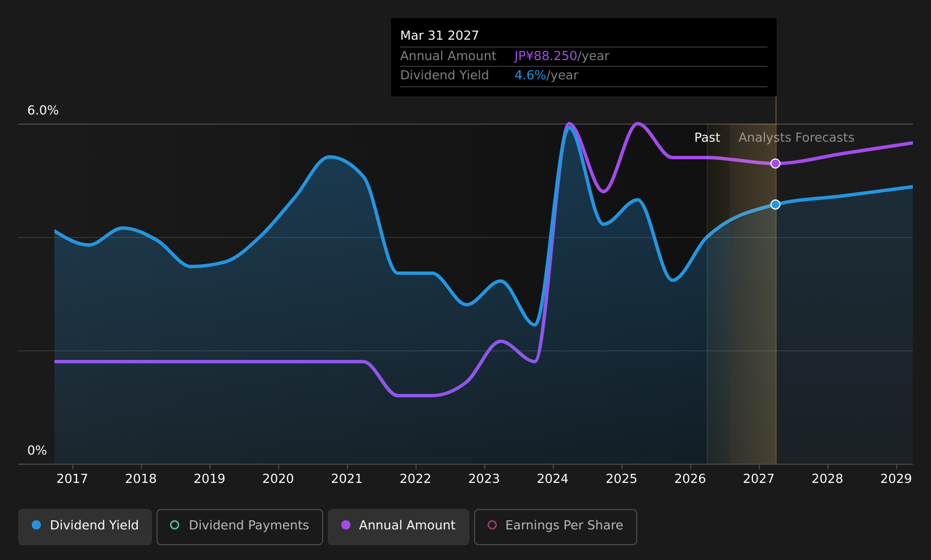Image resolution: width=931 pixels, height=560 pixels.
Task: Click the JP¥88.250/year tooltip value
Action: (x=561, y=56)
